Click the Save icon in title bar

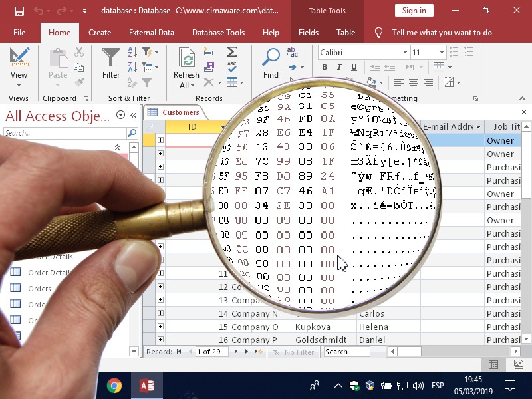click(19, 11)
